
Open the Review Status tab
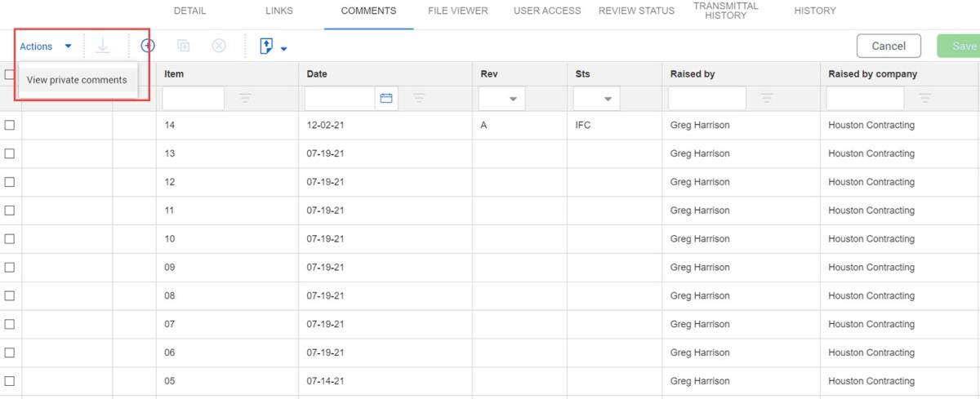click(x=636, y=11)
